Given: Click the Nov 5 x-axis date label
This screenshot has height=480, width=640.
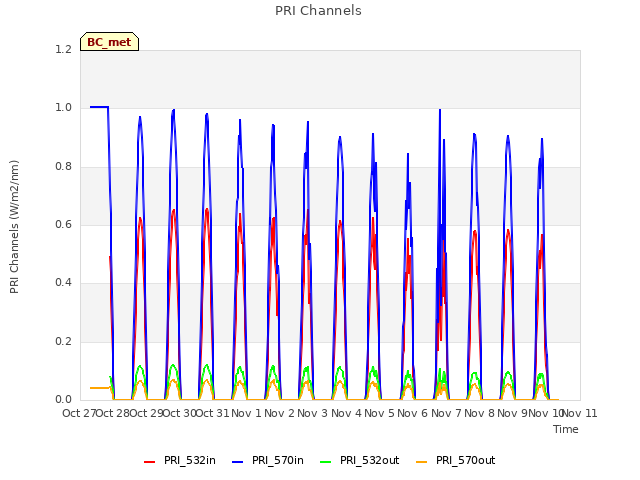Looking at the screenshot, I should tap(380, 413).
